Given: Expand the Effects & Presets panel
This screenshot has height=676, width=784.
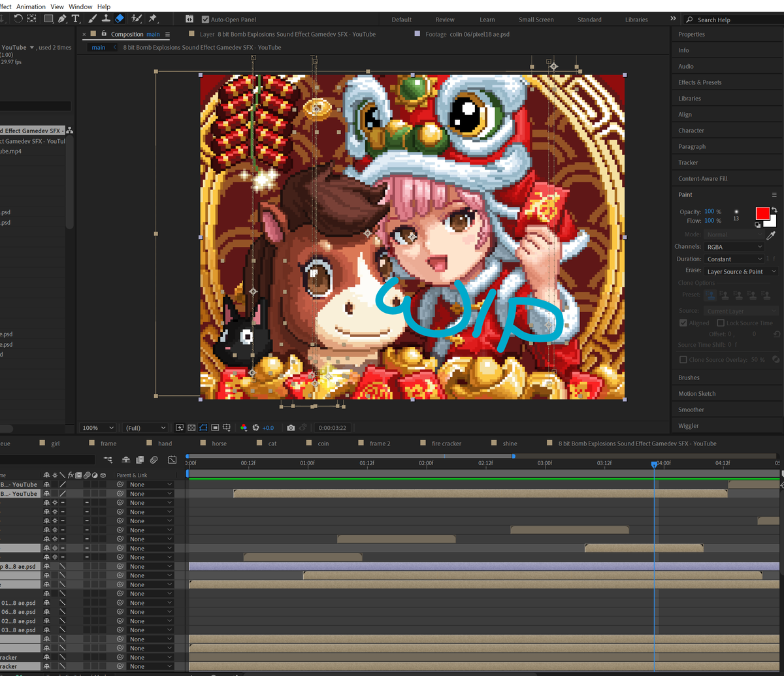Looking at the screenshot, I should pos(700,82).
